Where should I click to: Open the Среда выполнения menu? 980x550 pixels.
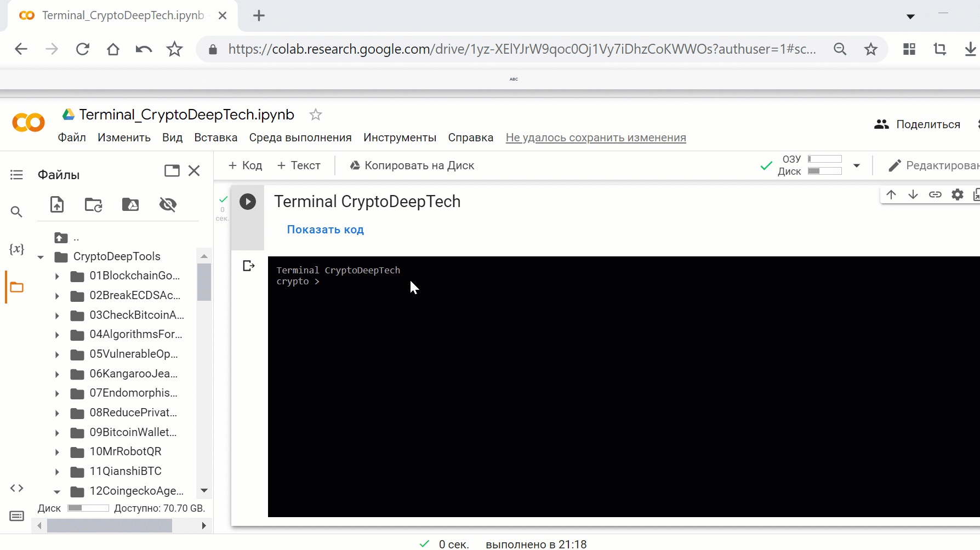(300, 137)
